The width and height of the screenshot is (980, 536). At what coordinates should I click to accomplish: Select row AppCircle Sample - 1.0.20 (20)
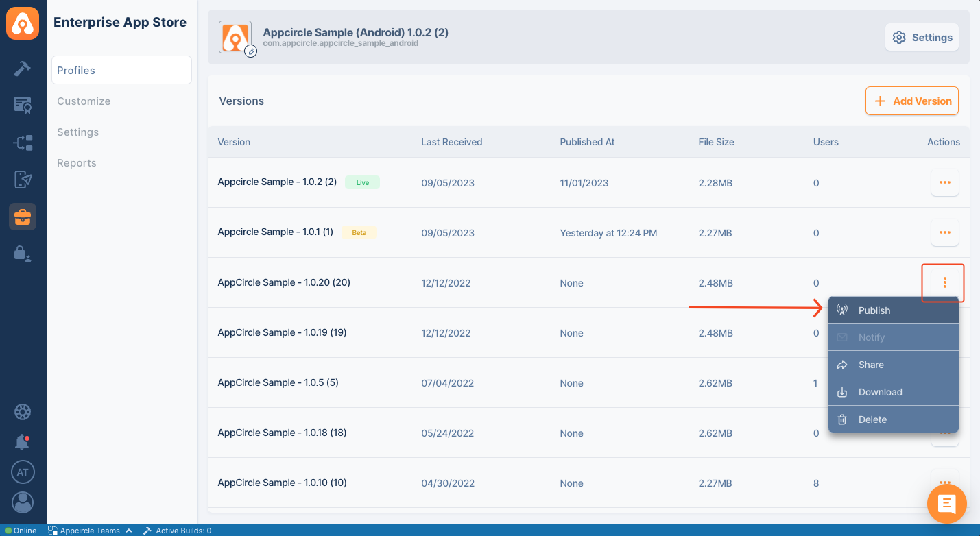(588, 282)
